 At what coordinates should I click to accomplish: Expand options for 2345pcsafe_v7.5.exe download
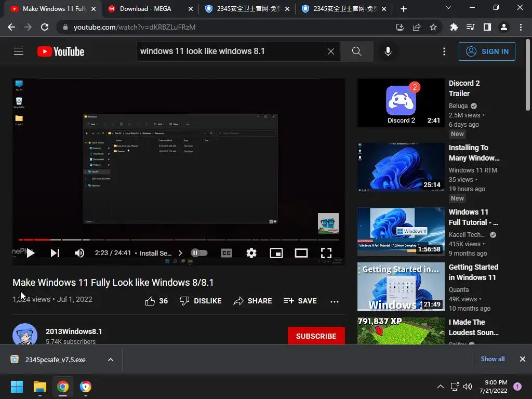point(111,360)
